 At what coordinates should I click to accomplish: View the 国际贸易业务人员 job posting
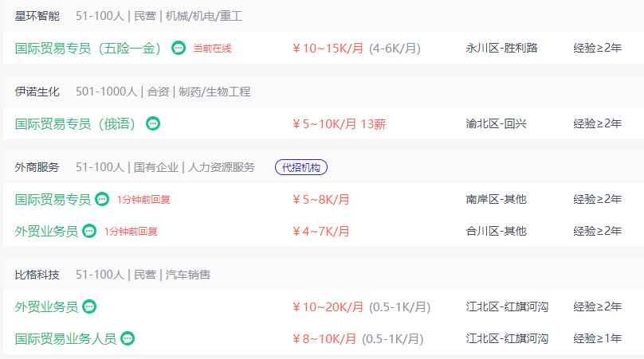pos(65,339)
